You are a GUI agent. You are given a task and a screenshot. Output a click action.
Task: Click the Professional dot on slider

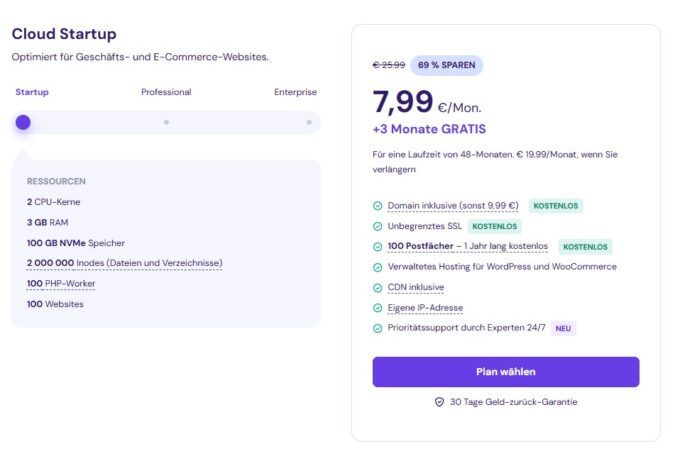[166, 122]
